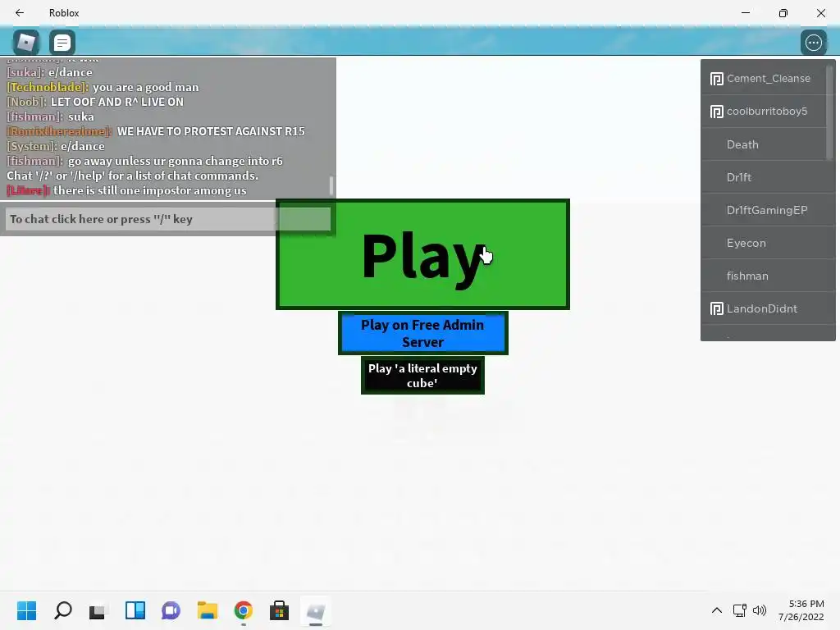The height and width of the screenshot is (630, 840).
Task: Go back with the arrow icon
Action: [x=20, y=13]
